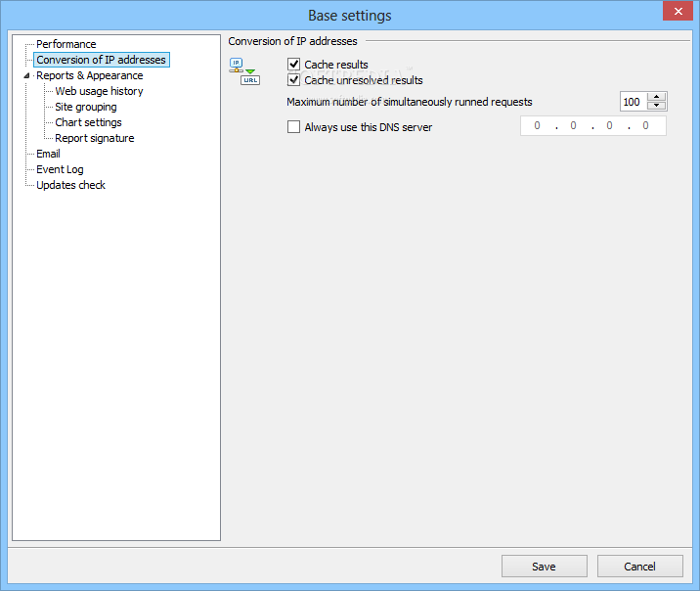Open Chart settings page
Image resolution: width=700 pixels, height=591 pixels.
[88, 122]
